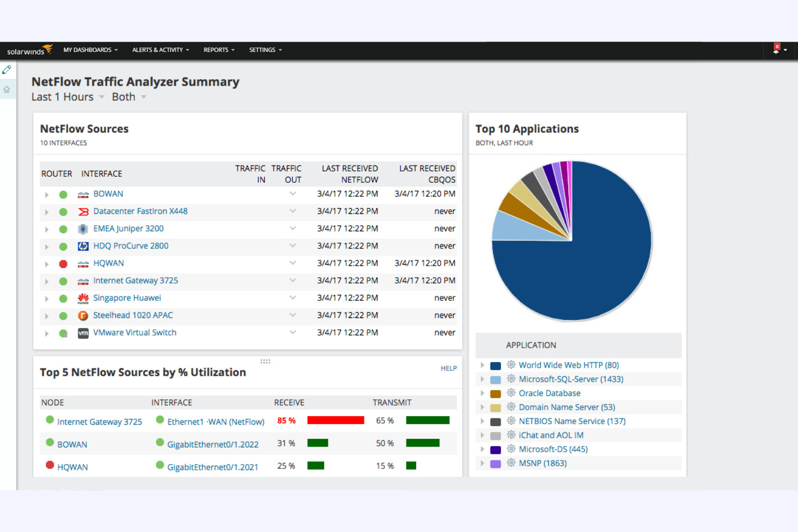Expand the World Wide Web HTTP application entry
Screen dimensions: 798x532
click(482, 365)
